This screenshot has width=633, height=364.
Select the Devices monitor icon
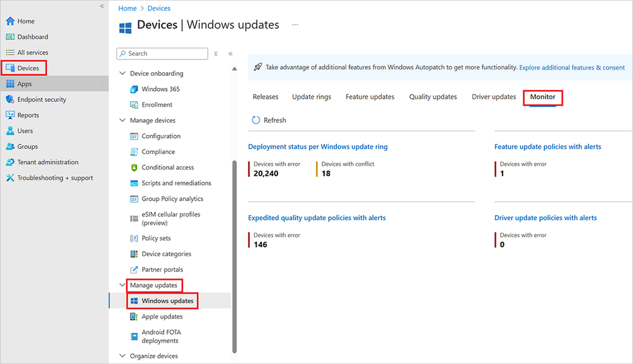[10, 68]
